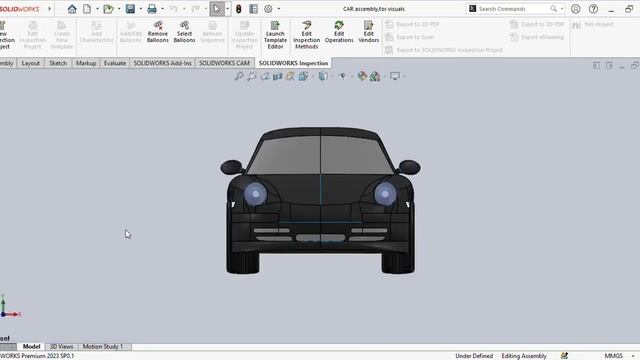This screenshot has width=640, height=360.
Task: Expand the Select tool dropdown arrow
Action: (227, 9)
